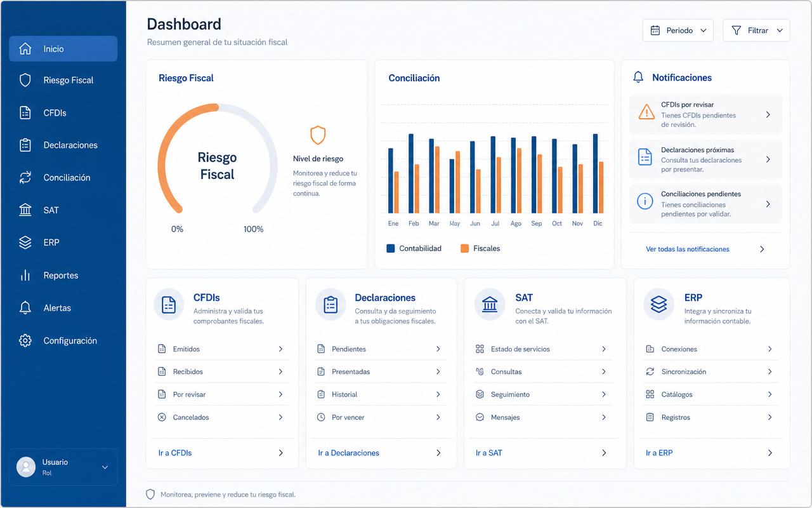Click the round document icon on CFDIs card

tap(169, 305)
